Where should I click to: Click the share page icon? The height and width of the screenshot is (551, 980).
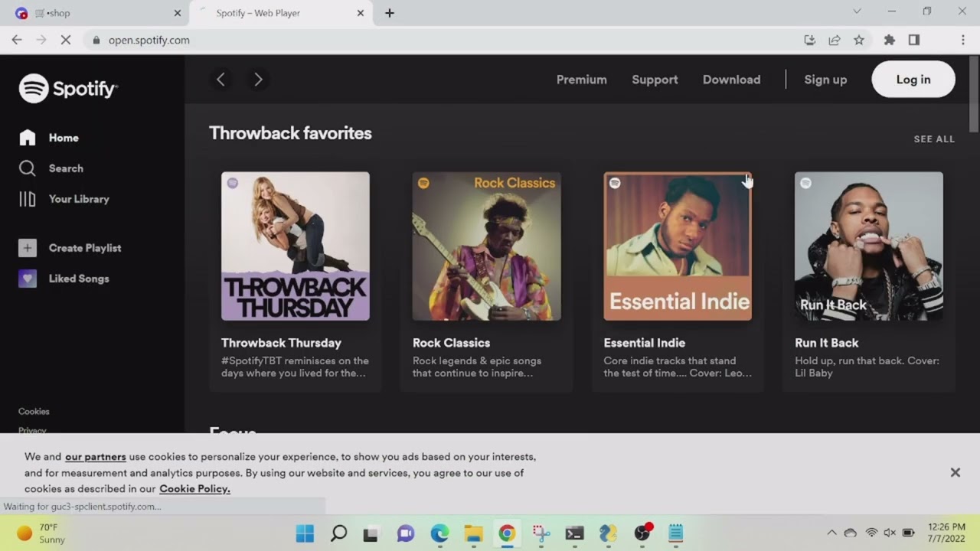tap(835, 40)
